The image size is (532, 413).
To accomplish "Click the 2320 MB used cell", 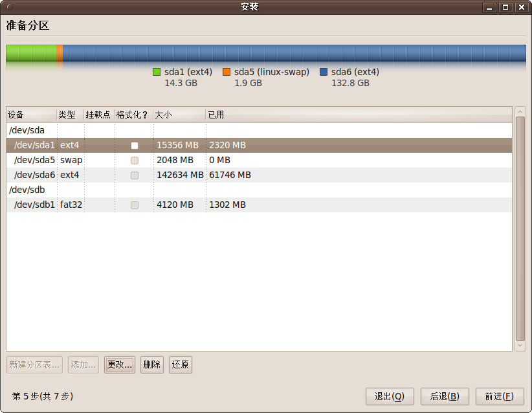I will pyautogui.click(x=227, y=145).
